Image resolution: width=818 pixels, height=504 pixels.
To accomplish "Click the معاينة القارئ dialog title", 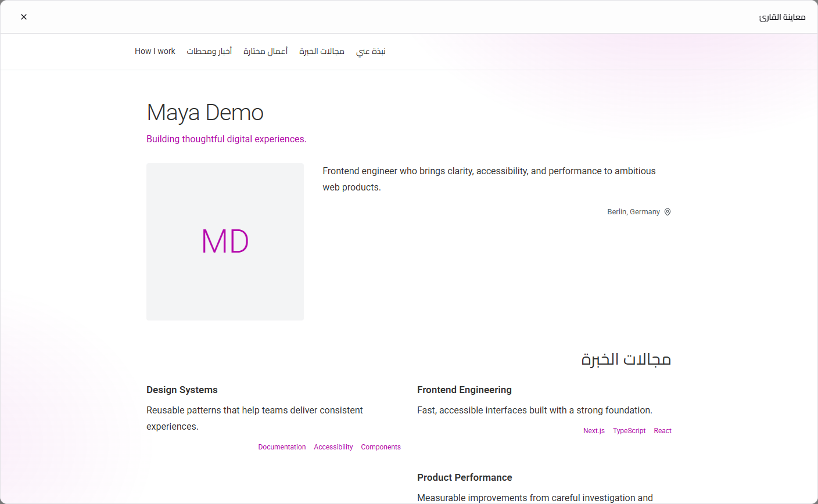I will (782, 17).
